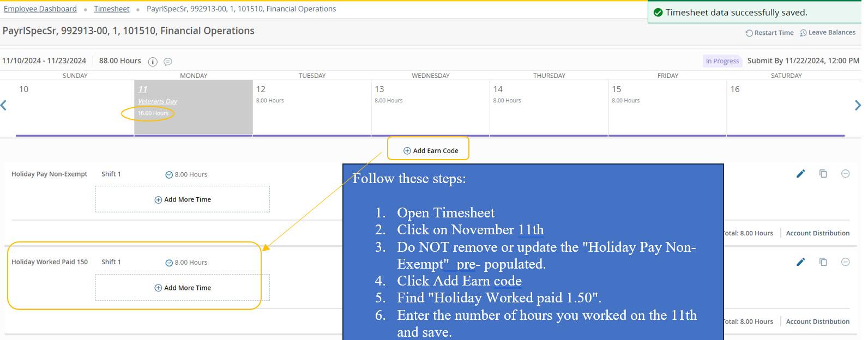Advance to next week using right arrow

pos(857,106)
